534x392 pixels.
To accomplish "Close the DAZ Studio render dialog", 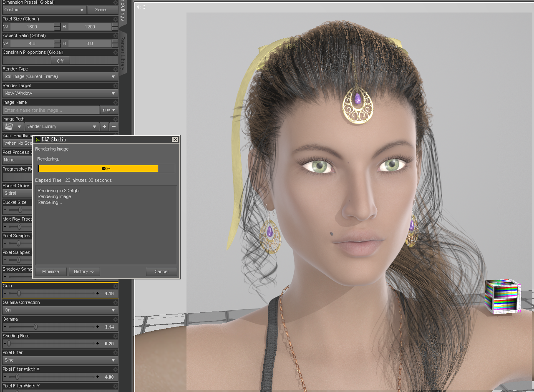I will [x=175, y=140].
